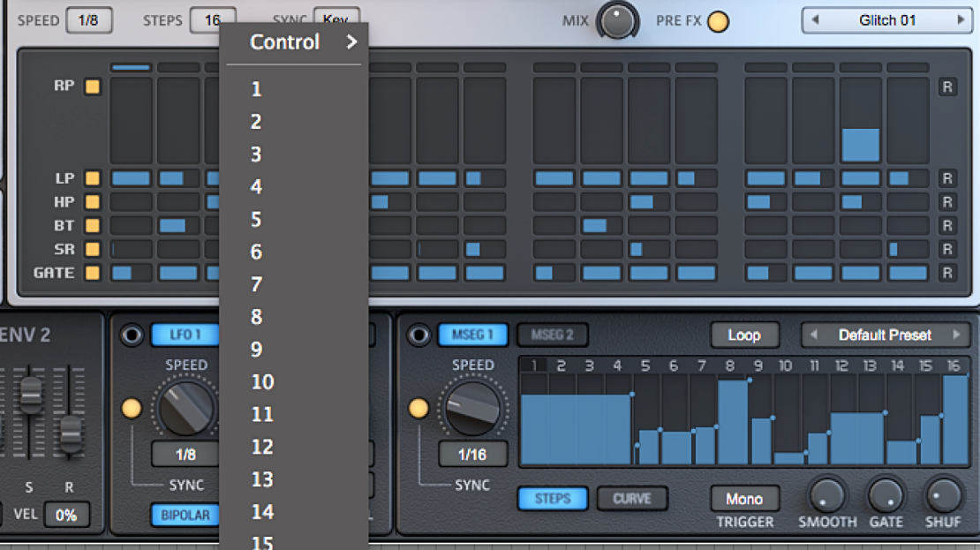Go to next MSEG preset arrow
Screen dimensions: 980x550
pyautogui.click(x=957, y=335)
